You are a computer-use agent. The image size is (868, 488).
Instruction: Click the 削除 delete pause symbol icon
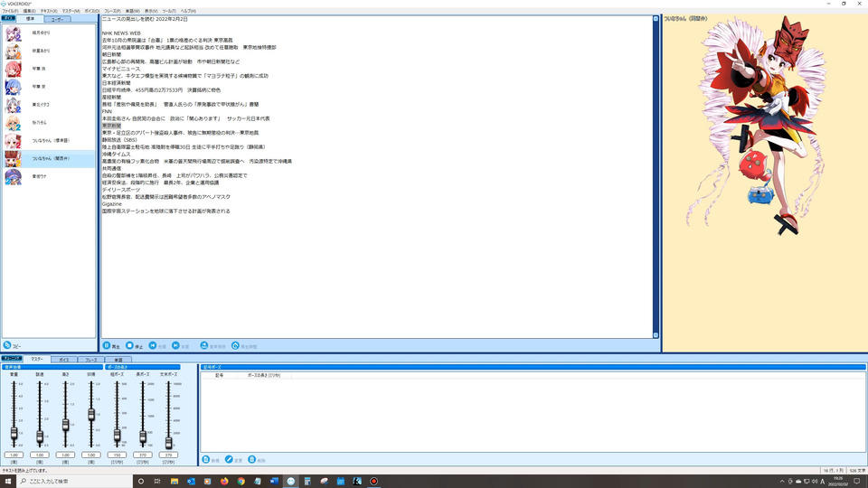[252, 459]
